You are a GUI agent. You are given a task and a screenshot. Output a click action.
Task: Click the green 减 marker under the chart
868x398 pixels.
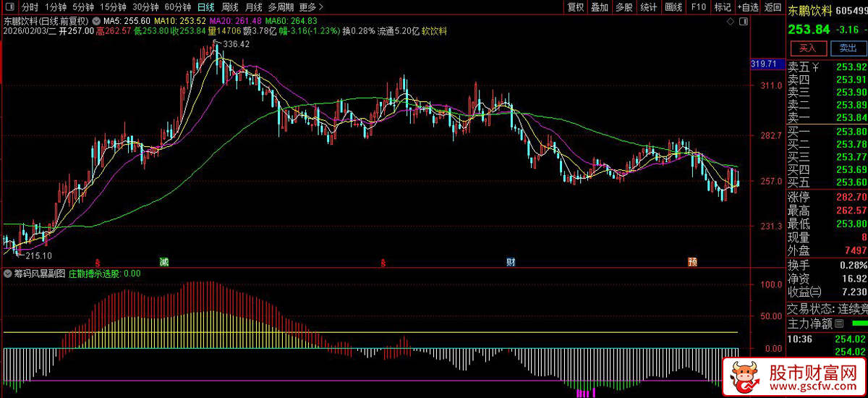pos(163,261)
